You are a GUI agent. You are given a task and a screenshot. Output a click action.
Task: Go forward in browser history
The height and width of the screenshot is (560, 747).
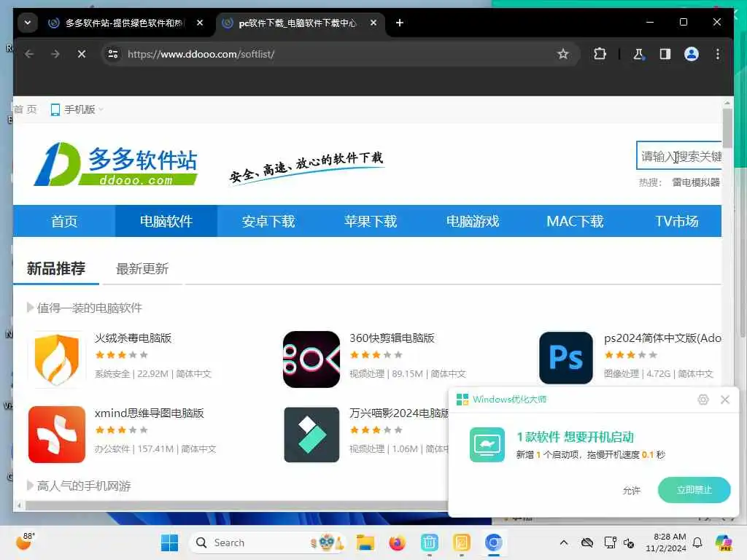[x=55, y=54]
